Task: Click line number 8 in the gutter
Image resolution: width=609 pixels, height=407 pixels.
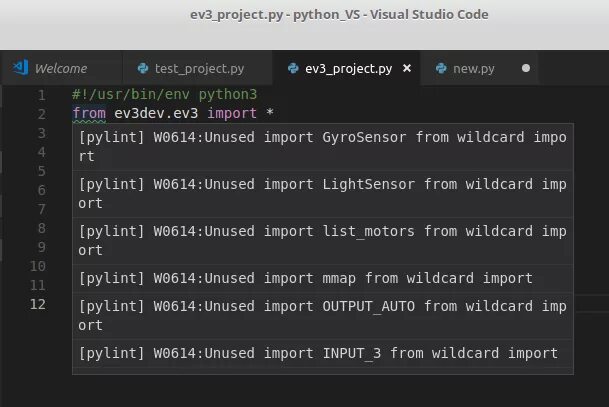Action: tap(42, 228)
